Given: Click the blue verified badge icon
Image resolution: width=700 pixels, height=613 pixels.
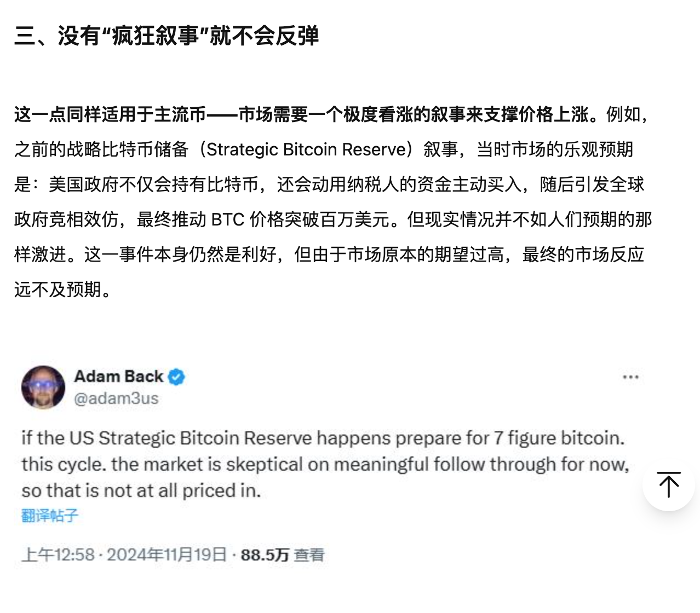Looking at the screenshot, I should pyautogui.click(x=176, y=377).
